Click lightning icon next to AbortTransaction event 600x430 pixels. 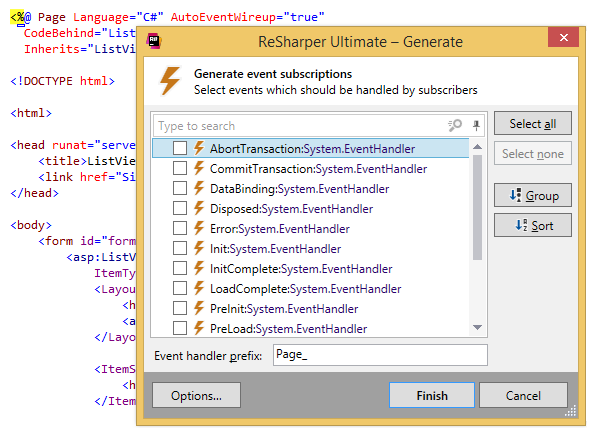coord(199,148)
